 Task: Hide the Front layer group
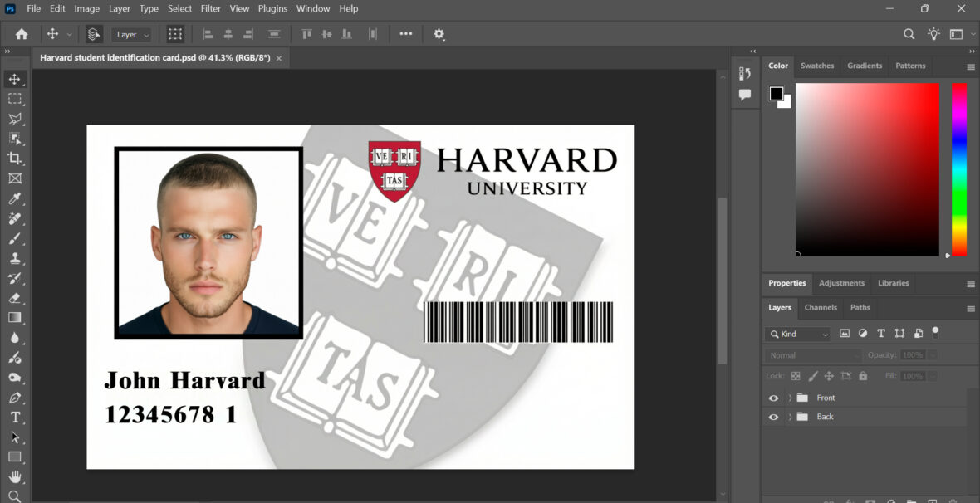(x=772, y=398)
